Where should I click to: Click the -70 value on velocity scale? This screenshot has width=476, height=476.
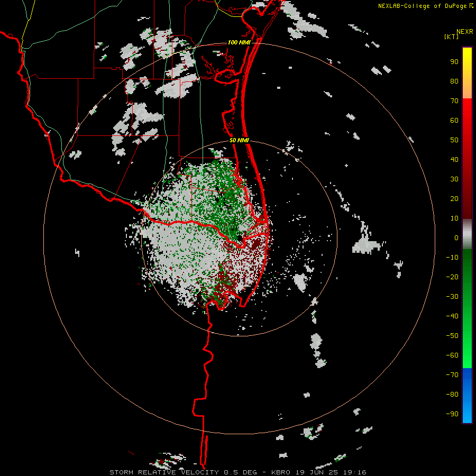coord(452,374)
